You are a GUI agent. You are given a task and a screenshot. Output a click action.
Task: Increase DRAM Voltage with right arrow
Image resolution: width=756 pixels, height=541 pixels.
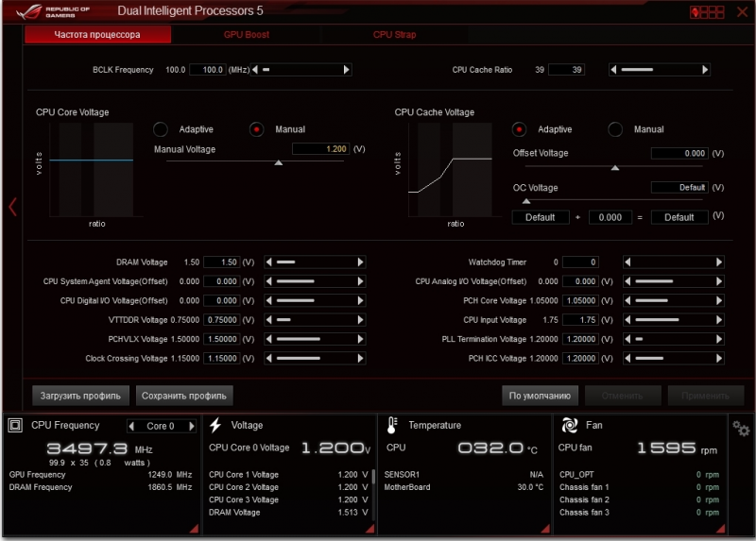360,262
